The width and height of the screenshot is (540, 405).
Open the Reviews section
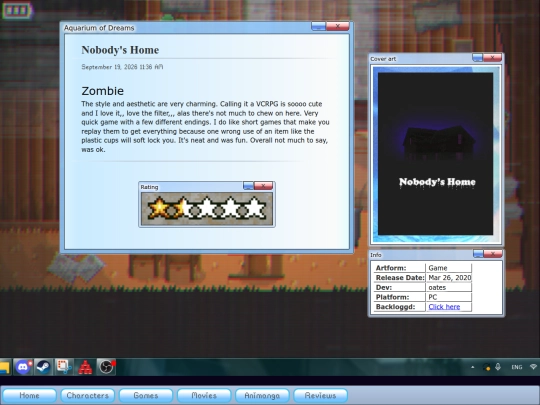pos(320,396)
